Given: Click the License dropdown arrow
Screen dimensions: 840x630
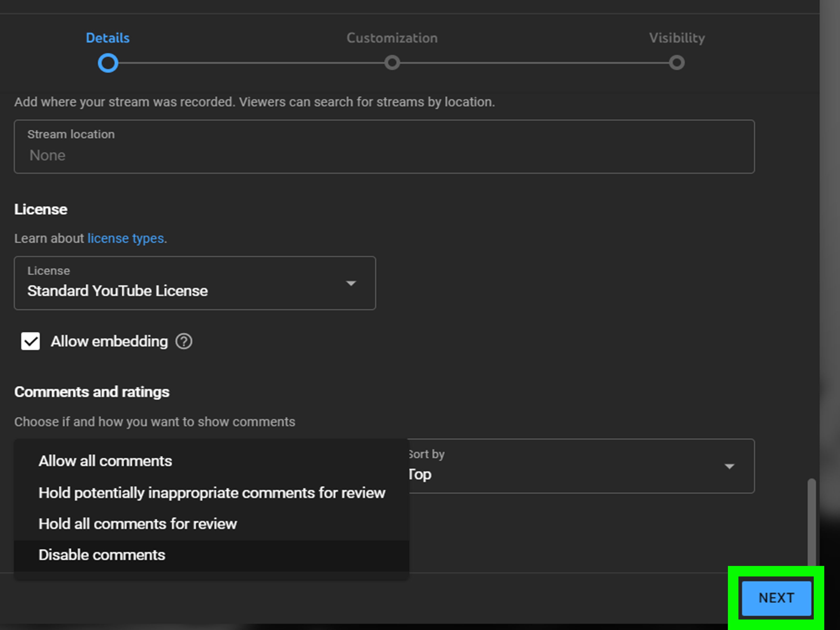Looking at the screenshot, I should point(351,283).
